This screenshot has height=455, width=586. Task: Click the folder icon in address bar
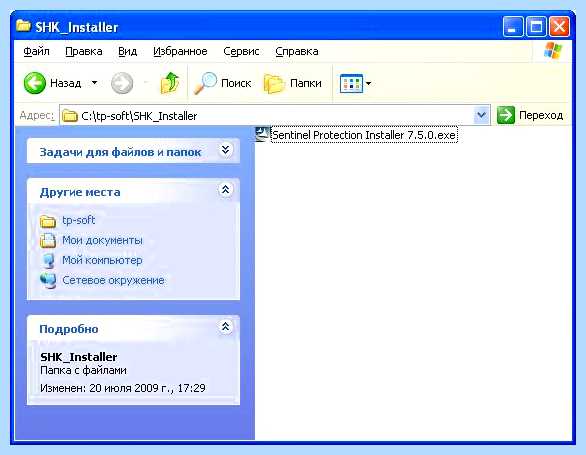click(x=70, y=116)
